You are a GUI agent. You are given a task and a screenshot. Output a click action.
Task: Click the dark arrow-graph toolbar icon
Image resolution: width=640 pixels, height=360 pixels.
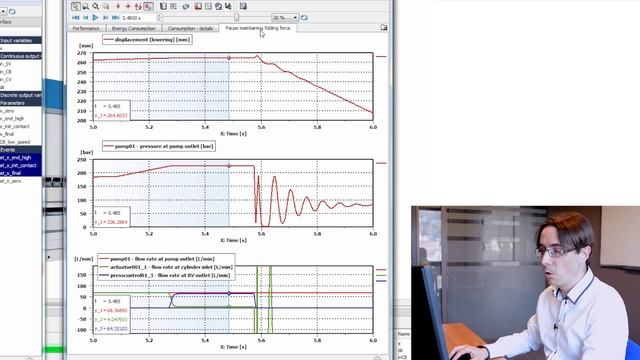click(228, 6)
